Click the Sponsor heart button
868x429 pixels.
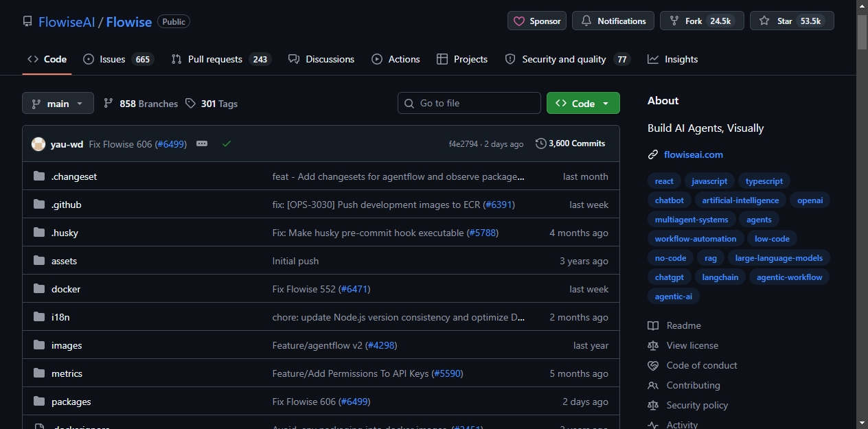(x=537, y=21)
